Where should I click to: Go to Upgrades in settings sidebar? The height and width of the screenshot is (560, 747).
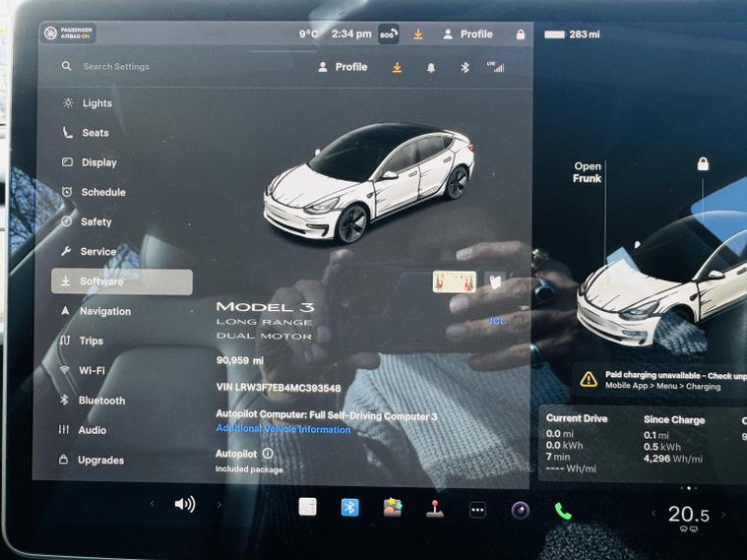coord(100,460)
